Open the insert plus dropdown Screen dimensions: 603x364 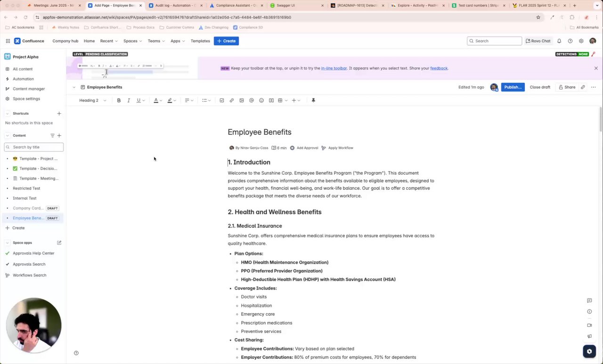click(296, 100)
